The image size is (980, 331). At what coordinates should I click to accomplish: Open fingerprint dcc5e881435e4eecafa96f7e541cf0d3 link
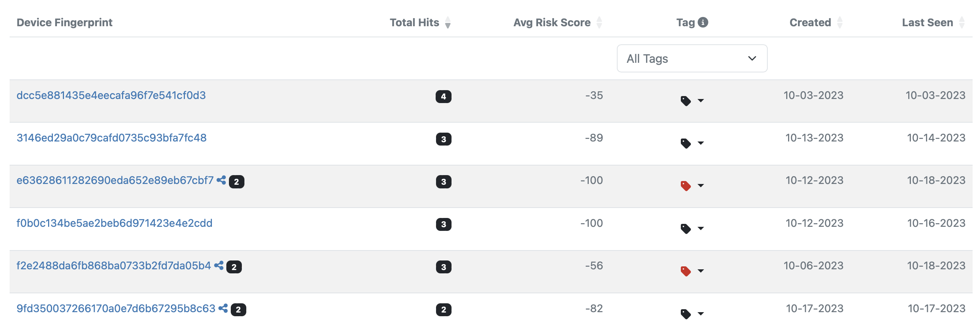coord(111,95)
